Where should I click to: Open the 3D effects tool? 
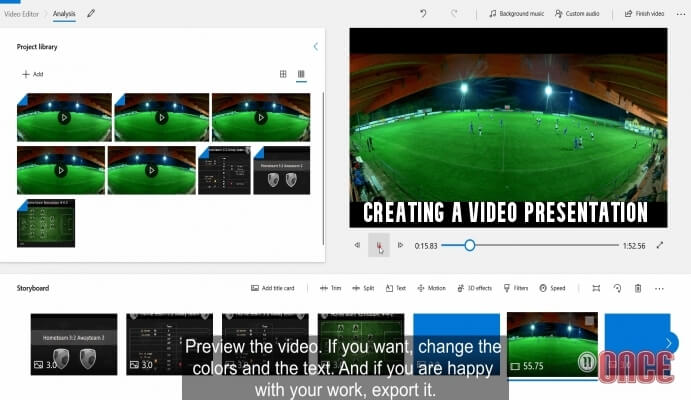pyautogui.click(x=474, y=288)
